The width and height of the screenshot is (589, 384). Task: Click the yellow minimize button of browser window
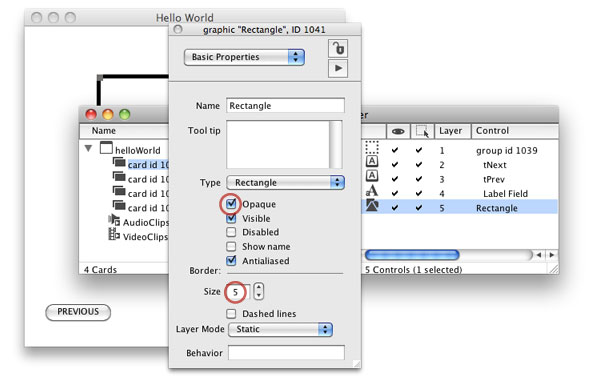pos(108,114)
